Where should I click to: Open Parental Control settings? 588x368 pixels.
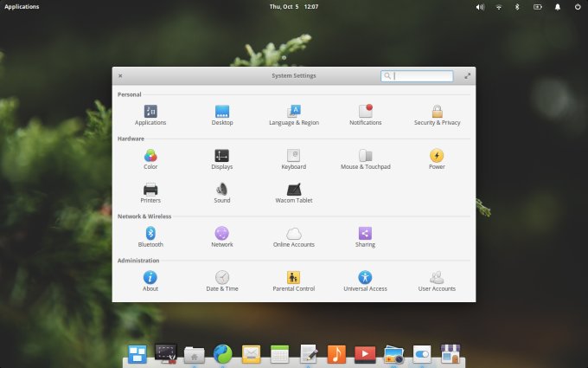294,281
